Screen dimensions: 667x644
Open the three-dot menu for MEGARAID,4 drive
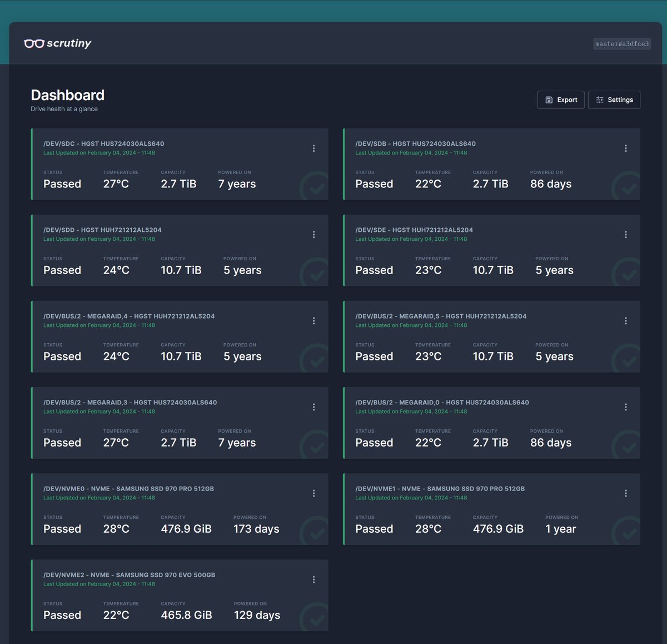(314, 321)
